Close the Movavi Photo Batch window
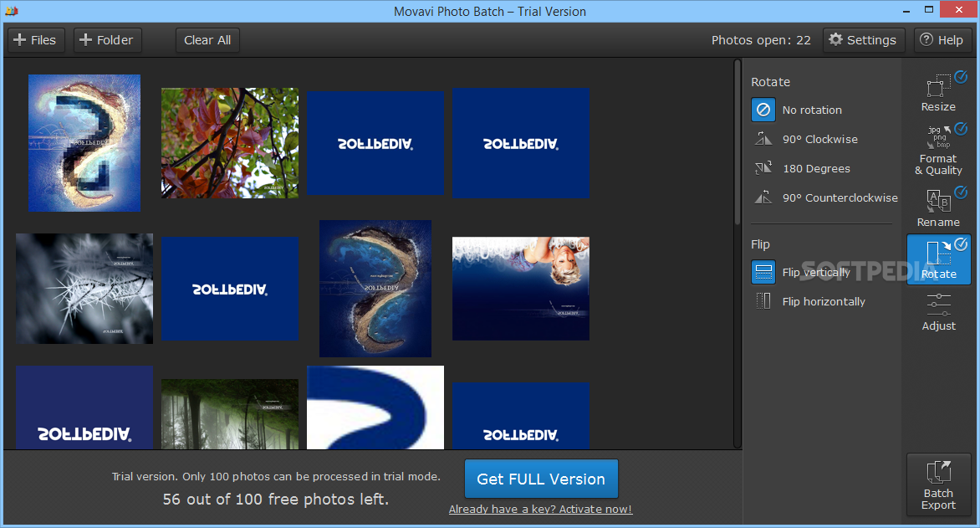Image resolution: width=980 pixels, height=528 pixels. [959, 9]
